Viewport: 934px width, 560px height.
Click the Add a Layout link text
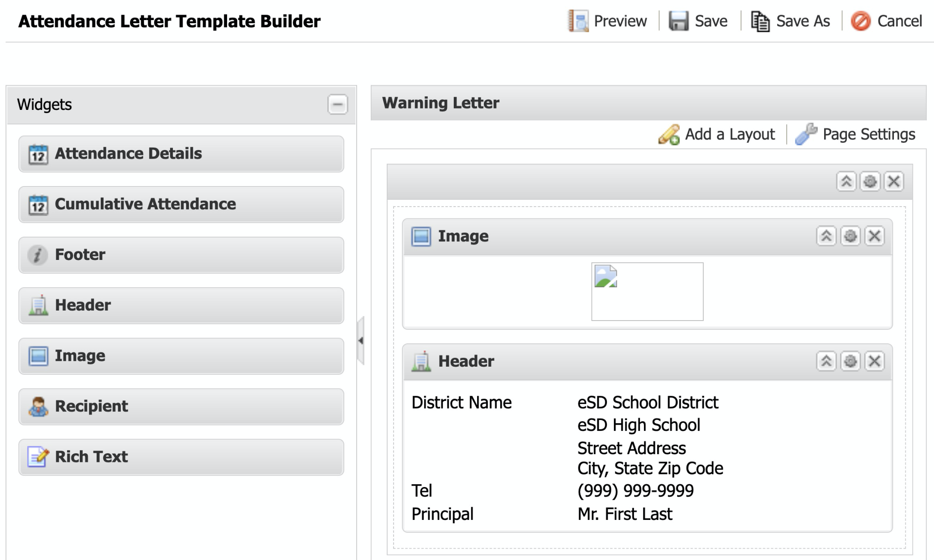[730, 135]
